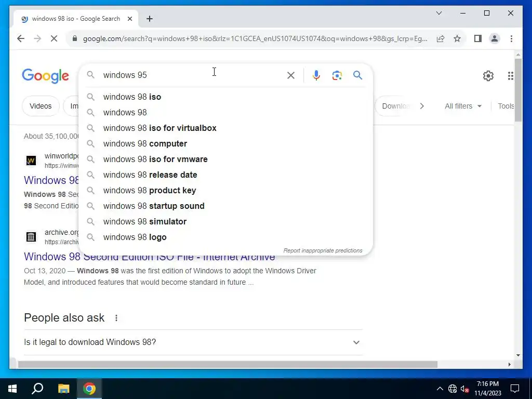Screen dimensions: 532x399
Task: Select the Videos filter chip
Action: [x=41, y=106]
